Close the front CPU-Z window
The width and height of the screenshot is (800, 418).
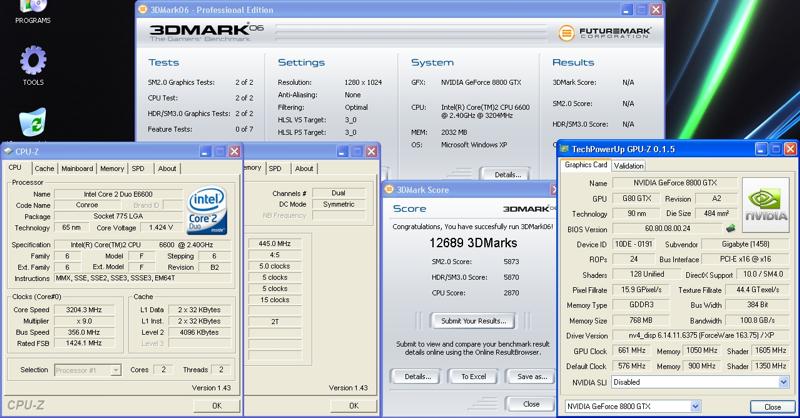pos(234,152)
